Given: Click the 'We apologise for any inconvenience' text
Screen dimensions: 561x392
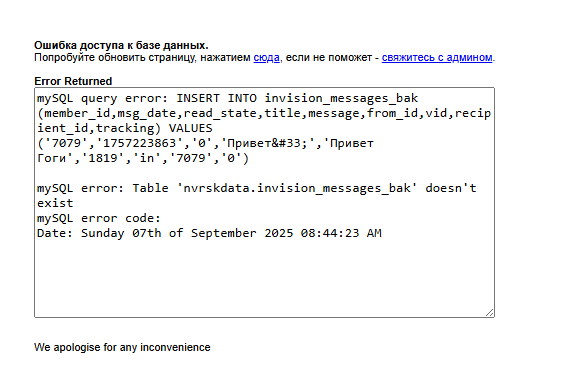Looking at the screenshot, I should coord(122,347).
